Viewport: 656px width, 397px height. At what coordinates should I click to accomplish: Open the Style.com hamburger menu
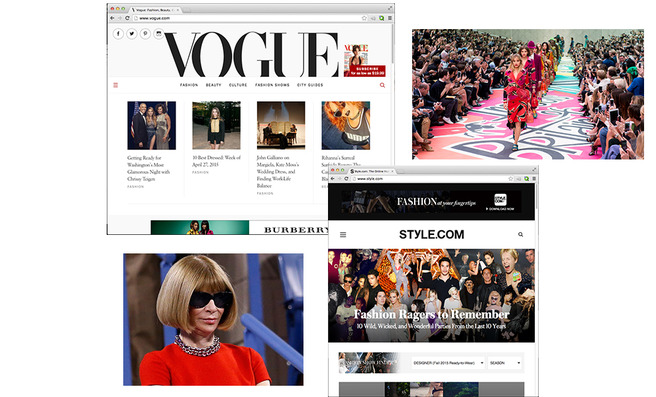pyautogui.click(x=343, y=235)
